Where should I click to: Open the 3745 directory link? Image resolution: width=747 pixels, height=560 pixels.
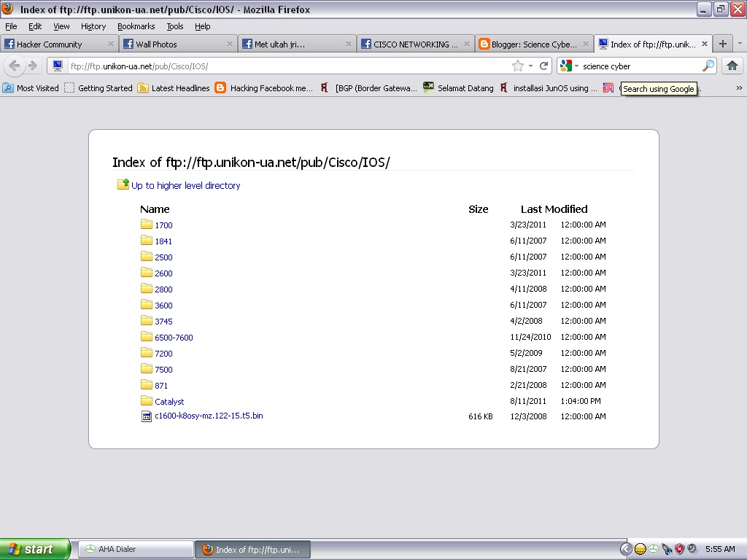click(x=163, y=322)
